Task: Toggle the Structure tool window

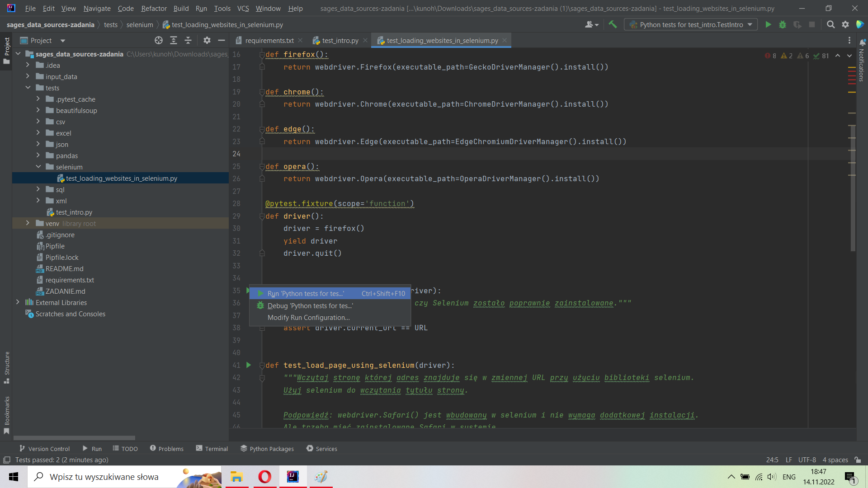Action: tap(7, 367)
